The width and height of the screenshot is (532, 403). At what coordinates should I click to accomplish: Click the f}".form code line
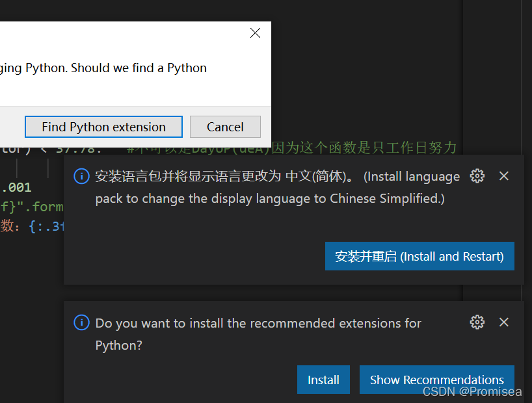[x=32, y=207]
